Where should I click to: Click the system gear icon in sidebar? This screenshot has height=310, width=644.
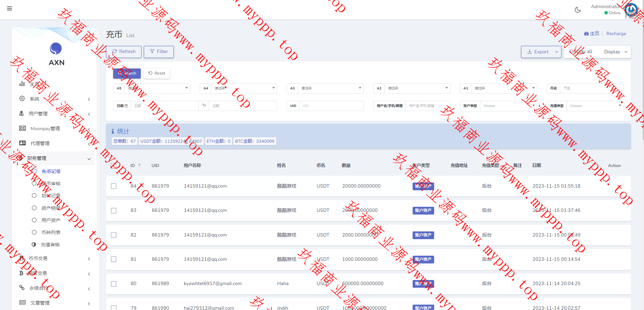pyautogui.click(x=22, y=98)
